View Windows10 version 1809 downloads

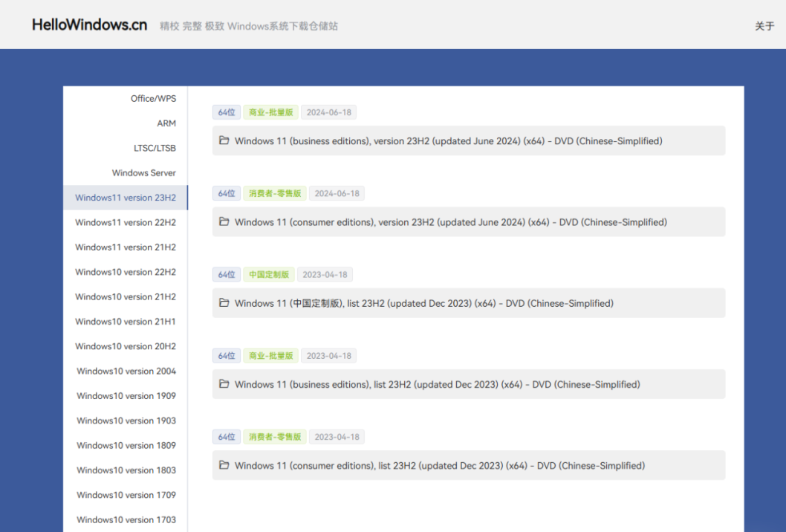tap(126, 445)
